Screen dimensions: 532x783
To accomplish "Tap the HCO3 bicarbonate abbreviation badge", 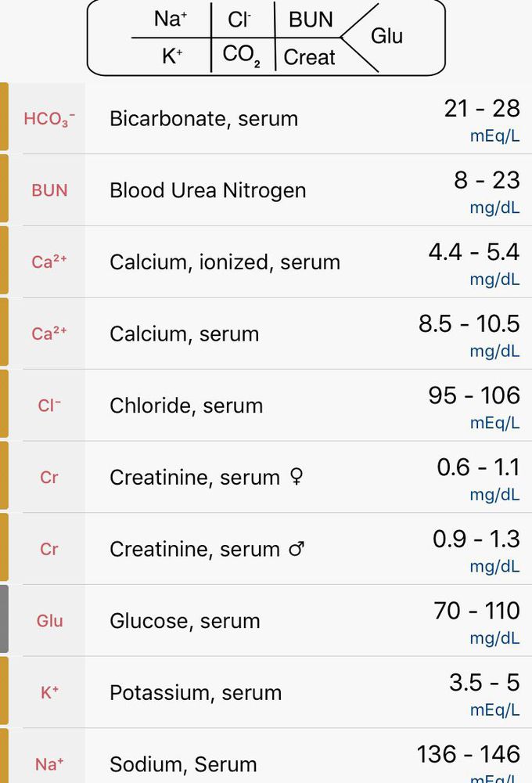I will click(49, 119).
